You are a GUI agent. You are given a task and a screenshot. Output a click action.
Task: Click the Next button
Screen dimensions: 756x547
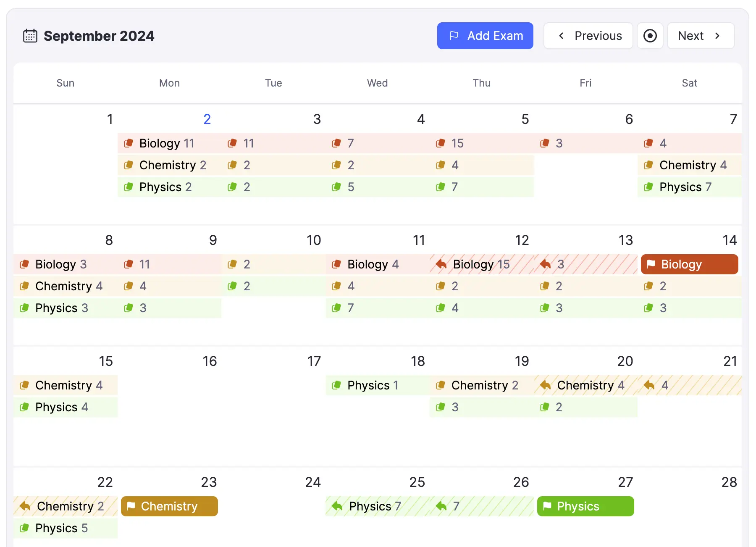pos(700,36)
